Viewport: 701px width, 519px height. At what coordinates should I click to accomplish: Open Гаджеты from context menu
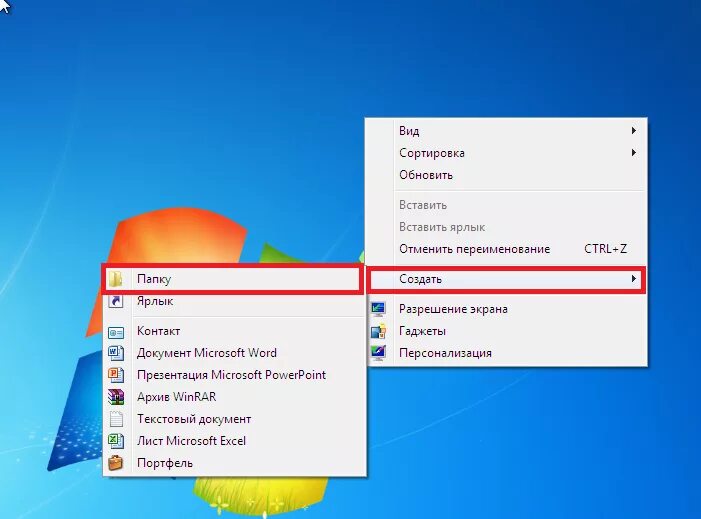tap(506, 331)
